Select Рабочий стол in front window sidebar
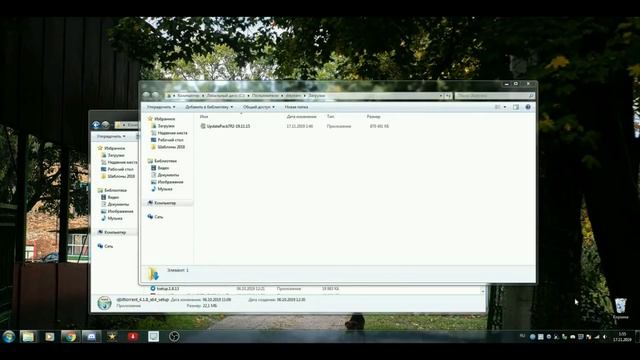Image resolution: width=640 pixels, height=360 pixels. (167, 140)
